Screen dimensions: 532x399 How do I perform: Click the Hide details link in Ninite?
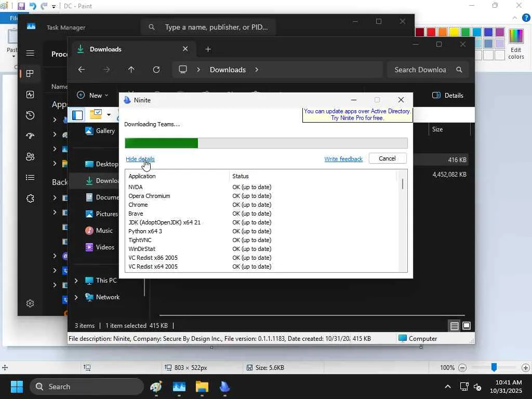point(140,159)
